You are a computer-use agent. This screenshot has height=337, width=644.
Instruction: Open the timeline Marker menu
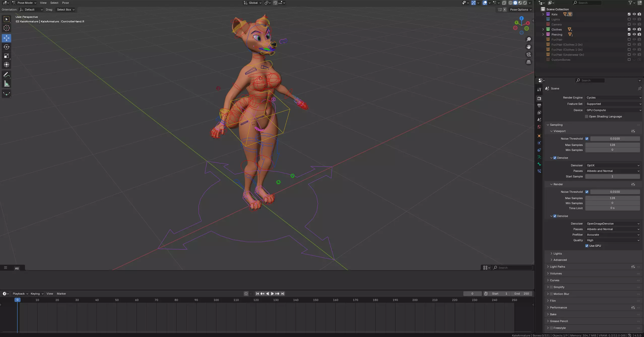[x=61, y=294]
